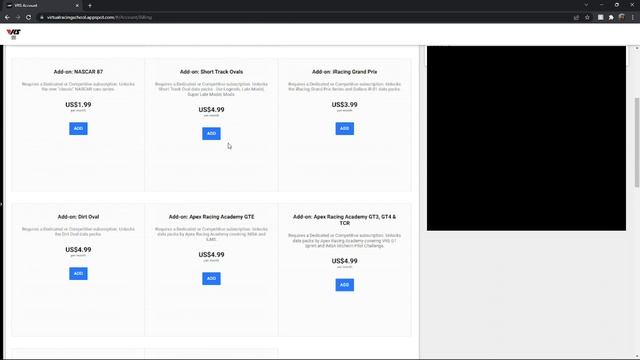Open the new tab plus button
640x360 pixels.
[90, 6]
